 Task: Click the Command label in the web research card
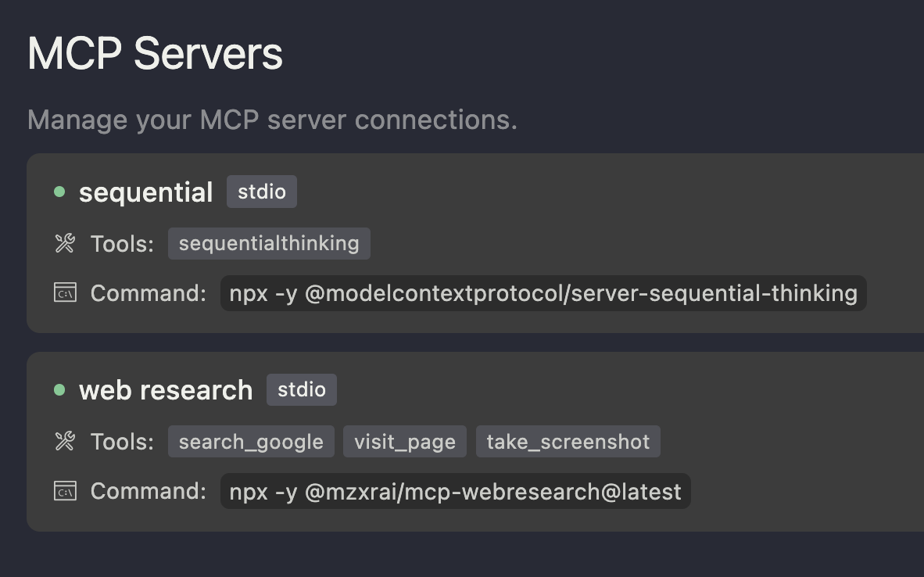(148, 491)
